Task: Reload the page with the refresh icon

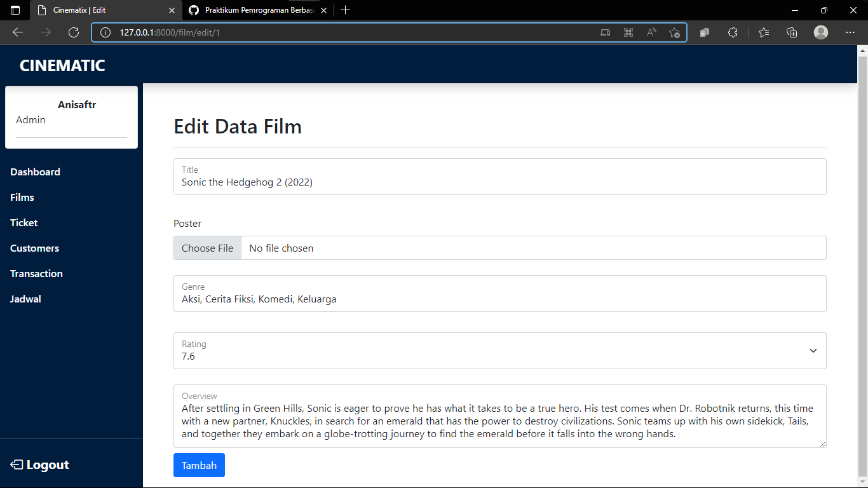Action: pos(74,32)
